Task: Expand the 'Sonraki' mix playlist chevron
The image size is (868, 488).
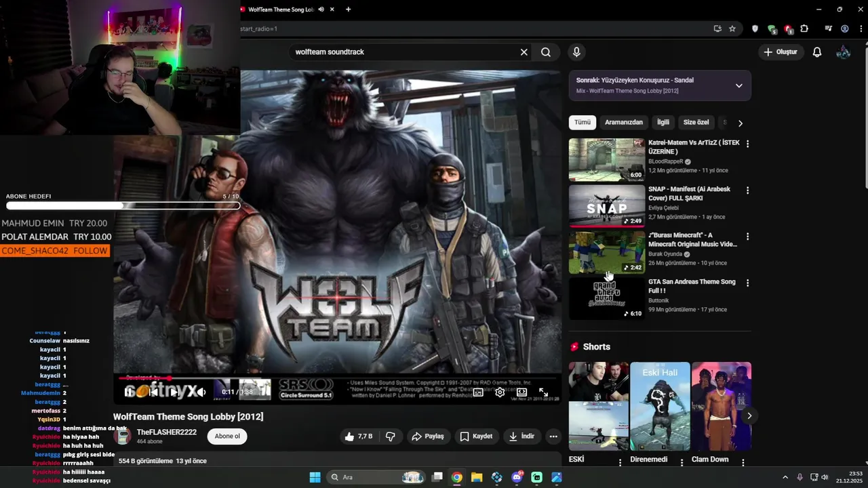Action: [739, 85]
